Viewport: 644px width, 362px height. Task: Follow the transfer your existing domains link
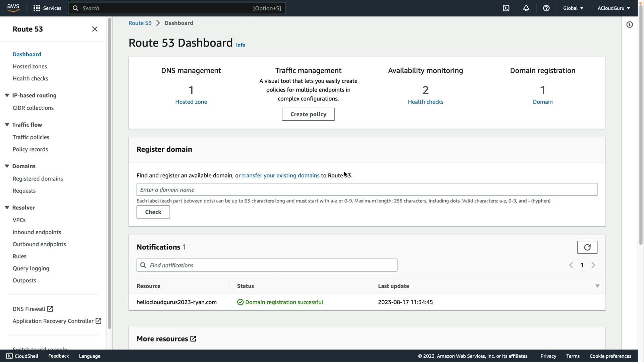coord(280,175)
